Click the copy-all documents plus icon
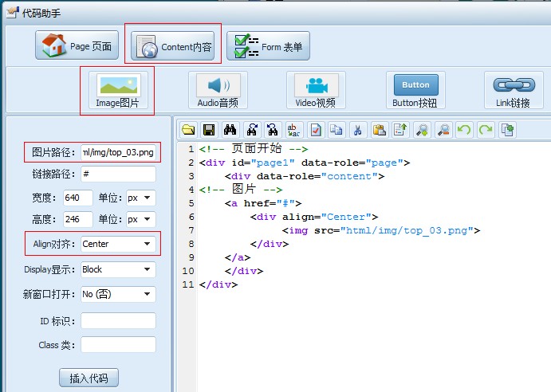Viewport: 551px width, 392px height. [507, 130]
